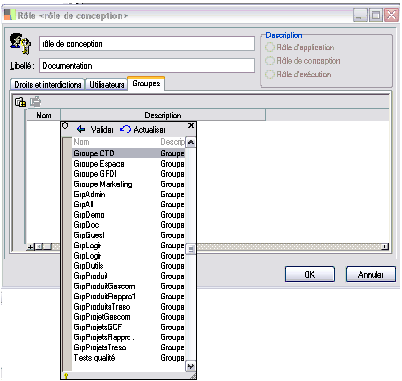The width and height of the screenshot is (402, 381).
Task: Select the Rôle de conception radio button
Action: pos(270,61)
